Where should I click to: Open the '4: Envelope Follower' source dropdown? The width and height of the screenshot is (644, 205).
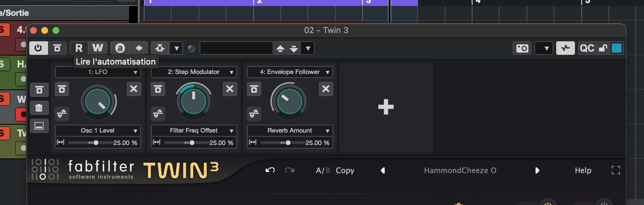290,72
